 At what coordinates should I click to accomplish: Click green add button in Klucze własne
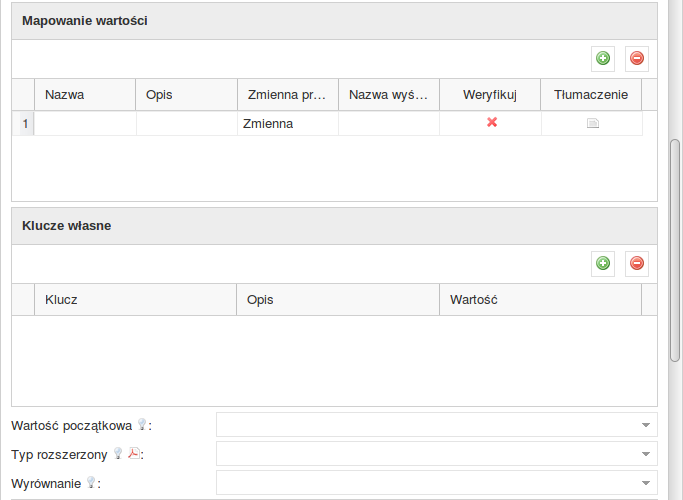[602, 264]
